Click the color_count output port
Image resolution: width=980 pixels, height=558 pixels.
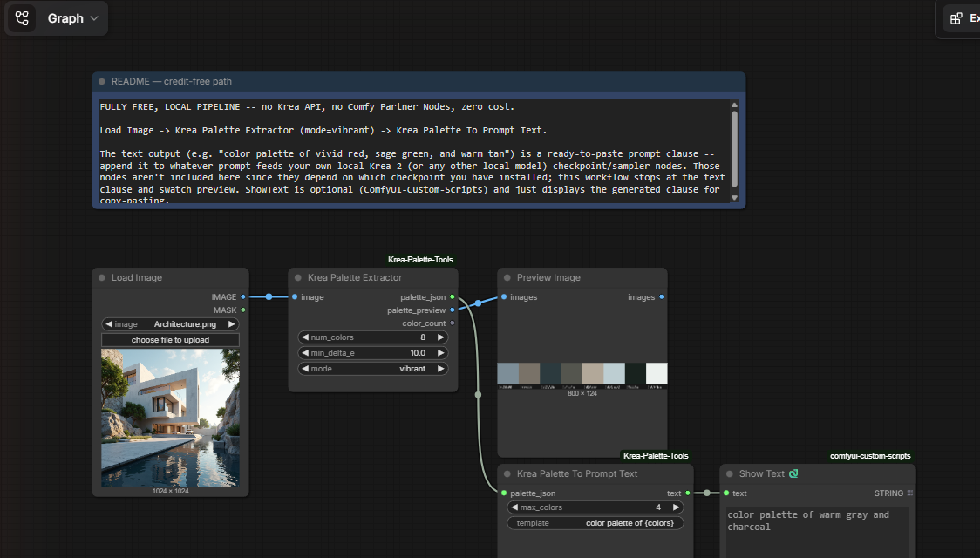453,323
